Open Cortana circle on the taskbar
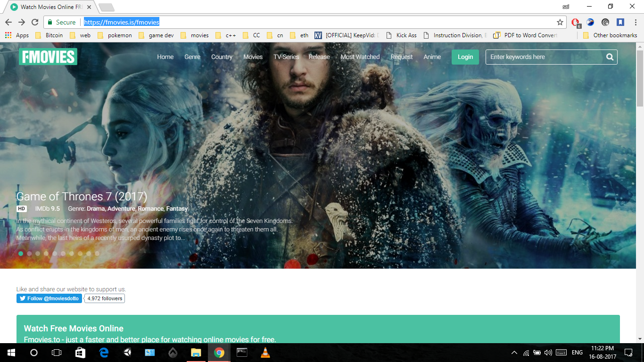 (33, 352)
